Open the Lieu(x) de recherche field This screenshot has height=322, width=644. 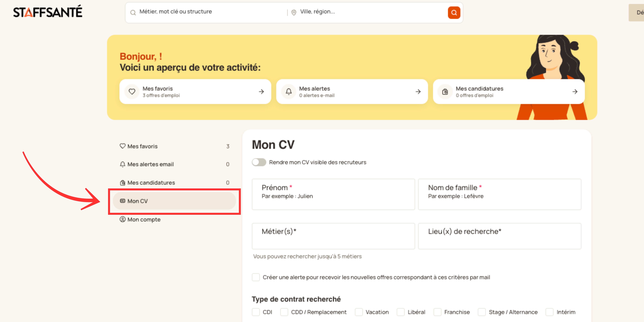(499, 236)
